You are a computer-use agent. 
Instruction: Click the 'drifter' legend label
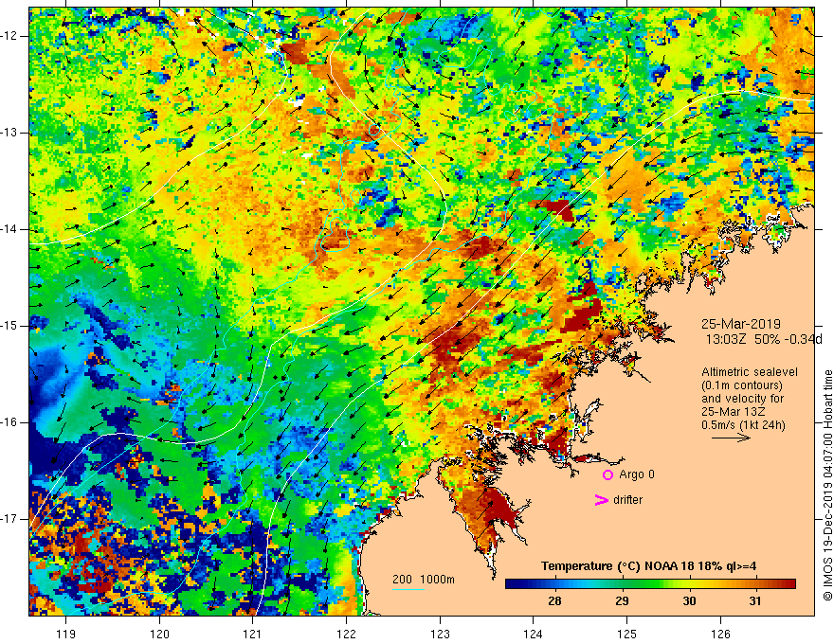tap(627, 500)
